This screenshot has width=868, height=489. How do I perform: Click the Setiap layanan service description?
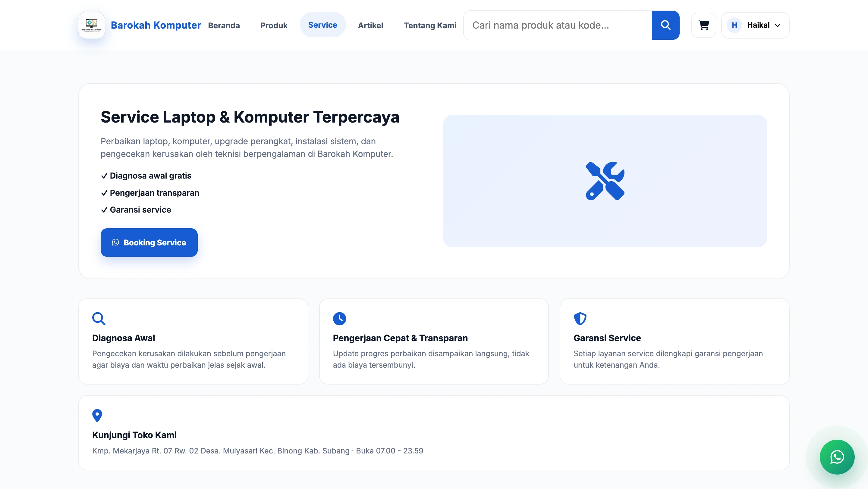pyautogui.click(x=668, y=359)
